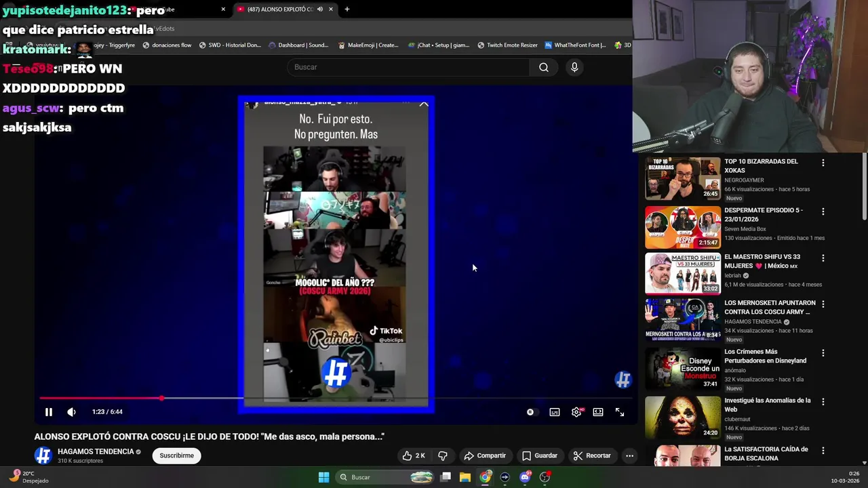Close the story overlay inside the video
The width and height of the screenshot is (868, 488).
[x=424, y=104]
